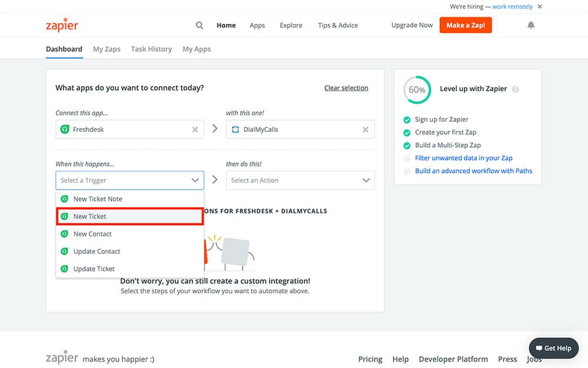Click the DialMyCalls icon in app field
This screenshot has width=588, height=368.
pos(235,130)
